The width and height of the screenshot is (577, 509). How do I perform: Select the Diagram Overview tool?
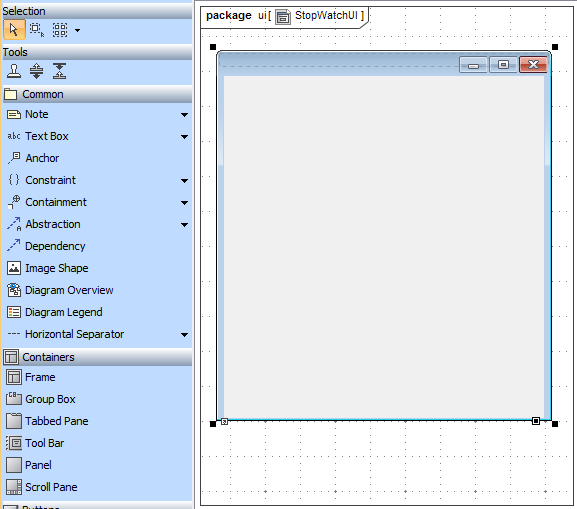click(x=60, y=290)
